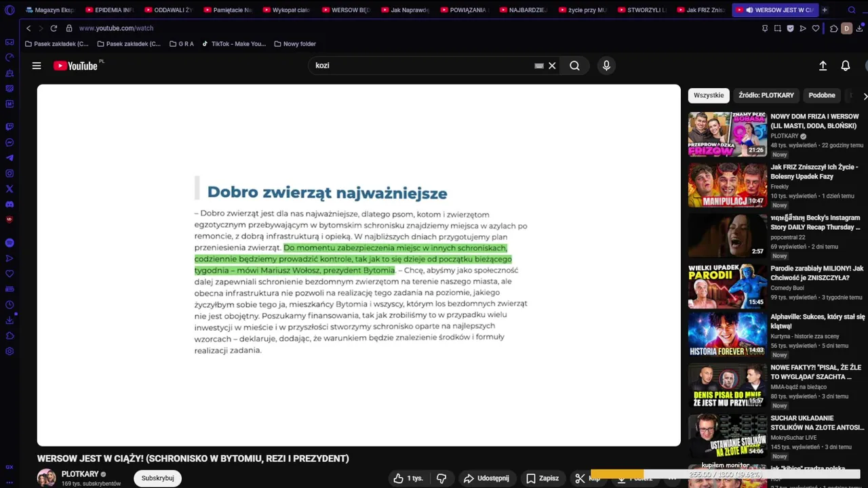Open SUCHAR UKŁADANIE STOLIKÓW video thumbnail
868x488 pixels.
pos(728,436)
